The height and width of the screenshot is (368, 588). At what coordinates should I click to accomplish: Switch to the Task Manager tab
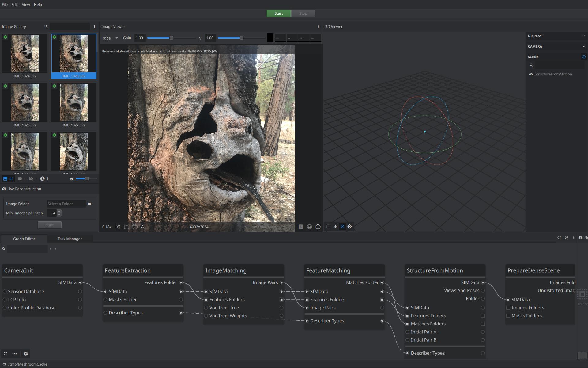click(x=70, y=239)
